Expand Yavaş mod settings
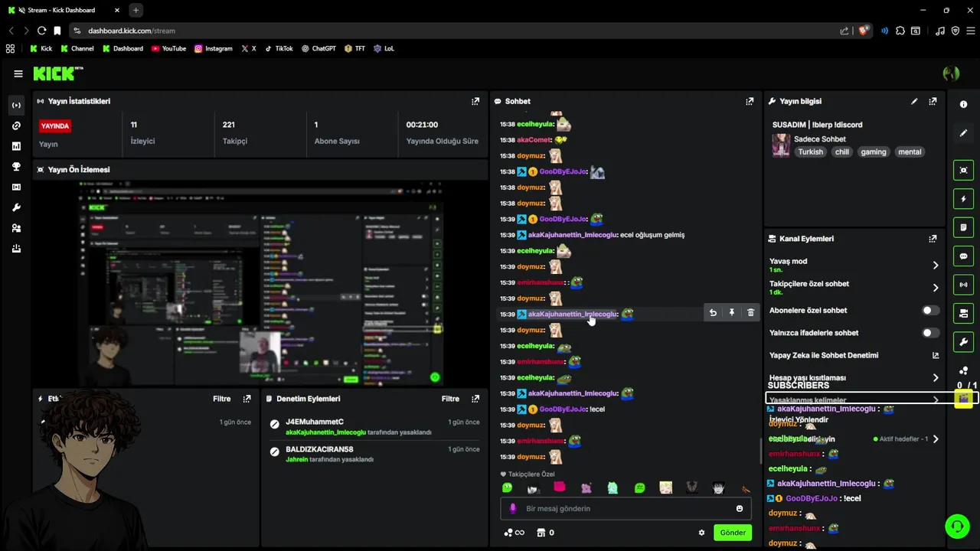 [935, 266]
